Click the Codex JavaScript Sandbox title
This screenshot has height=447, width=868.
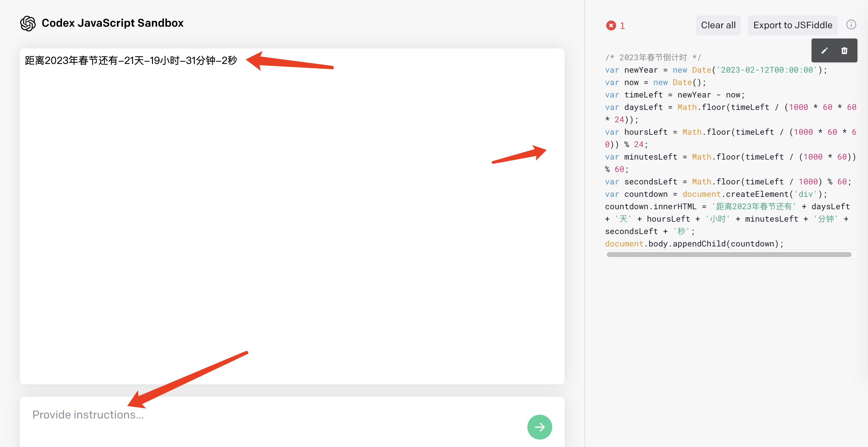[x=113, y=23]
